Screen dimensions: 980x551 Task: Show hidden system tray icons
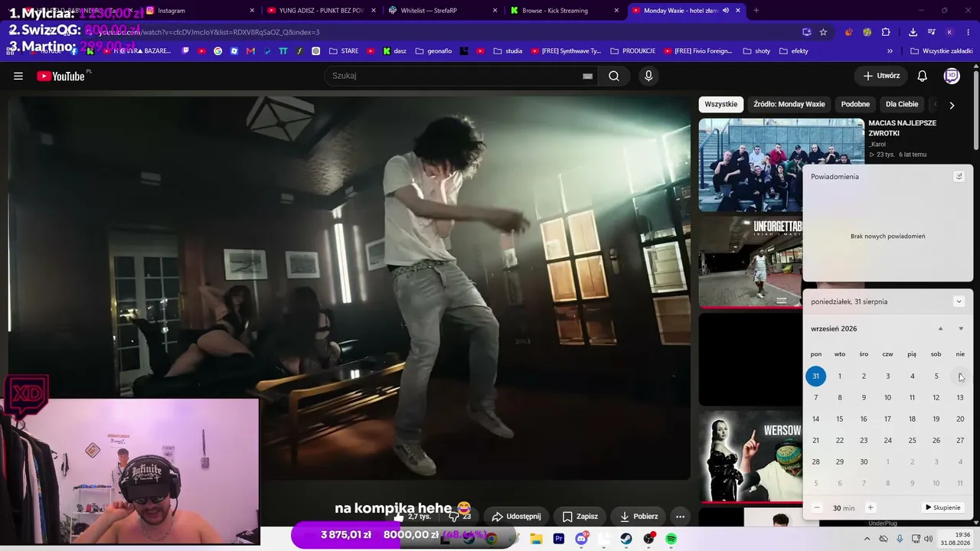pos(867,539)
